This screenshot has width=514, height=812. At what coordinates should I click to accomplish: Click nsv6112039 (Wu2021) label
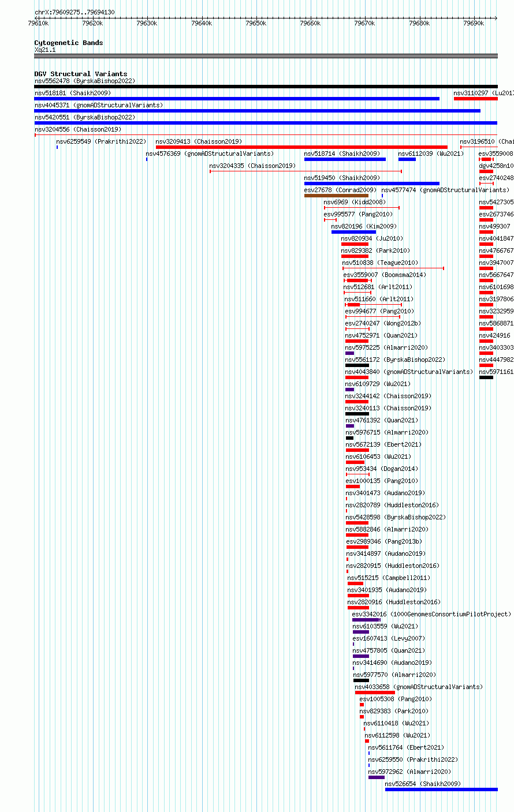coord(431,154)
